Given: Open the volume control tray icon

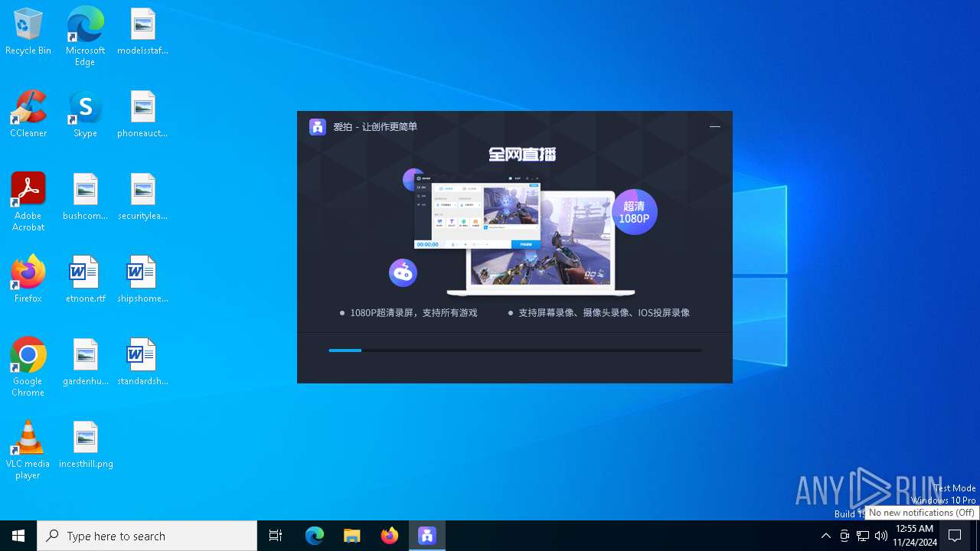Looking at the screenshot, I should 881,536.
